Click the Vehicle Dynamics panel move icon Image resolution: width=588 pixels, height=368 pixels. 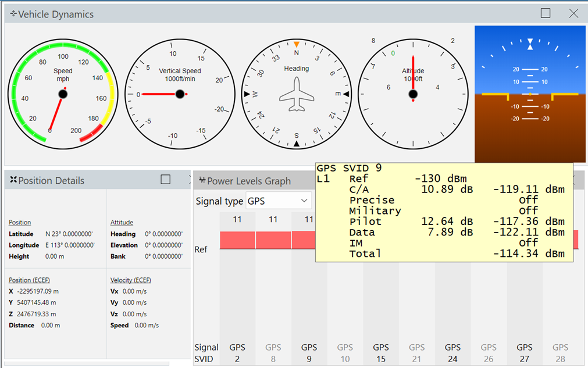click(x=13, y=13)
